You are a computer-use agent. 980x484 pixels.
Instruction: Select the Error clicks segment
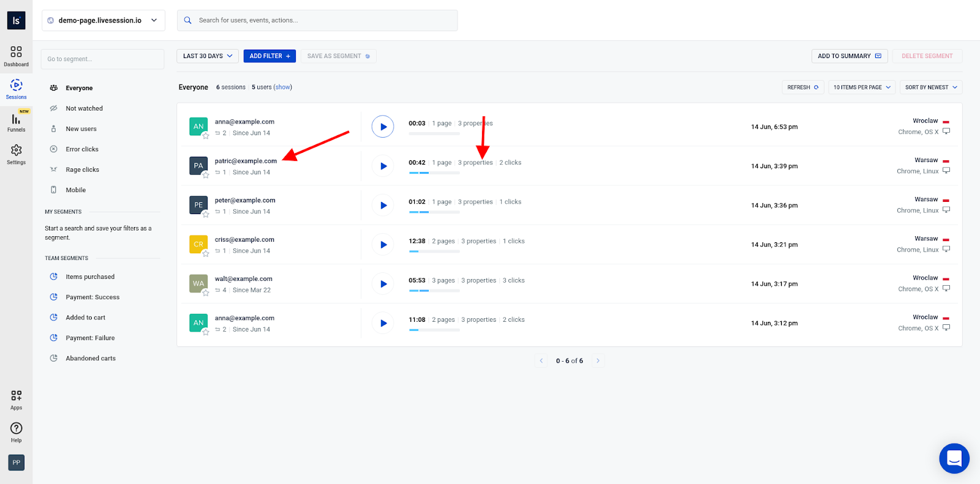click(82, 149)
